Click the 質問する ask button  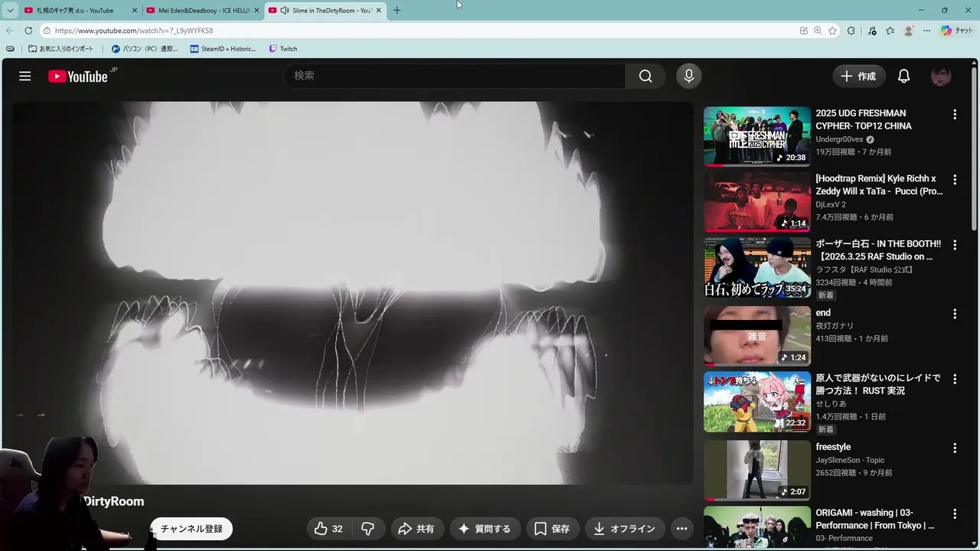[x=485, y=529]
